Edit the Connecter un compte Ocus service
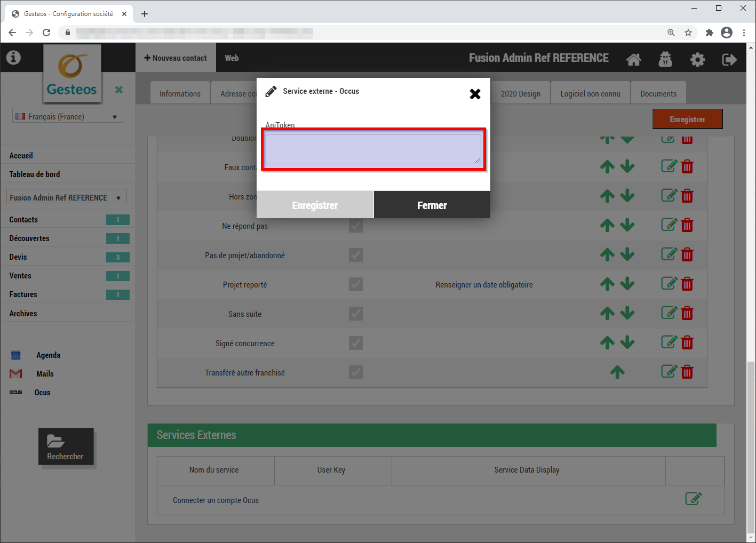This screenshot has height=543, width=756. tap(693, 499)
